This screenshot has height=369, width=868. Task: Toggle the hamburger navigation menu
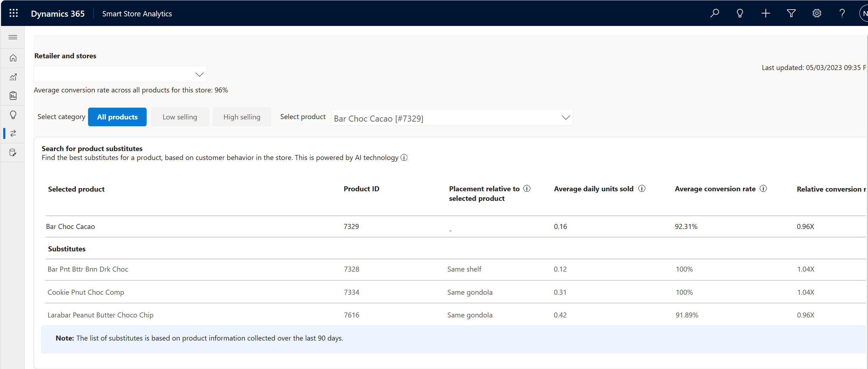coord(13,37)
